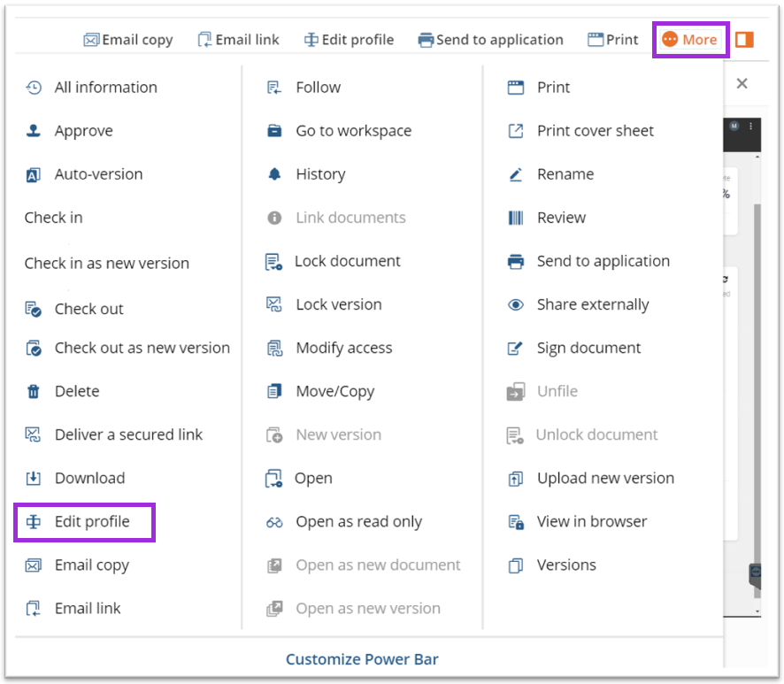The height and width of the screenshot is (684, 784).
Task: Click the Open as read only glasses icon
Action: pos(274,522)
